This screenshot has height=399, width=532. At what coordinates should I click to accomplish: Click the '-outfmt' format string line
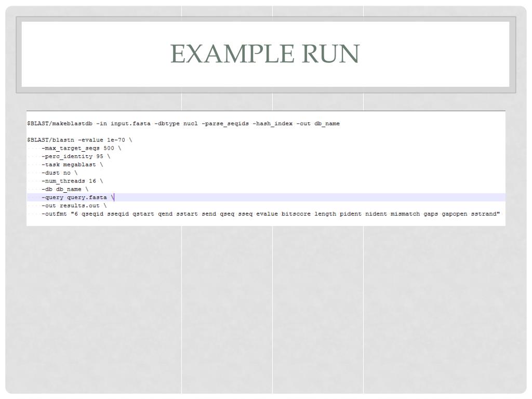pyautogui.click(x=270, y=214)
